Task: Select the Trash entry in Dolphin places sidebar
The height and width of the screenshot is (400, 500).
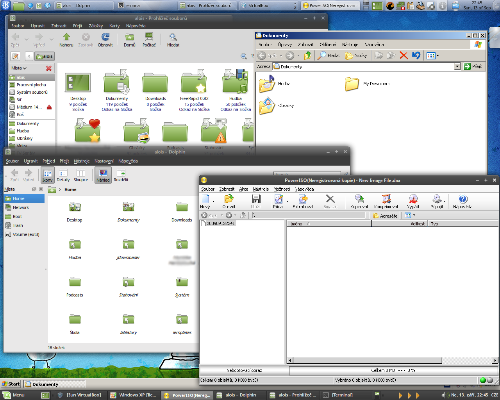Action: (24, 226)
